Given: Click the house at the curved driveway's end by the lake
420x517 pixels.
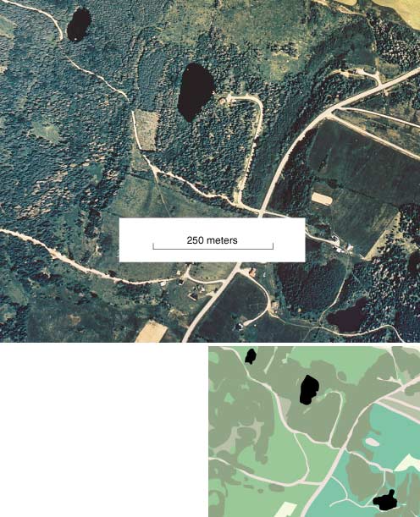Looking at the screenshot, I should pyautogui.click(x=223, y=100).
